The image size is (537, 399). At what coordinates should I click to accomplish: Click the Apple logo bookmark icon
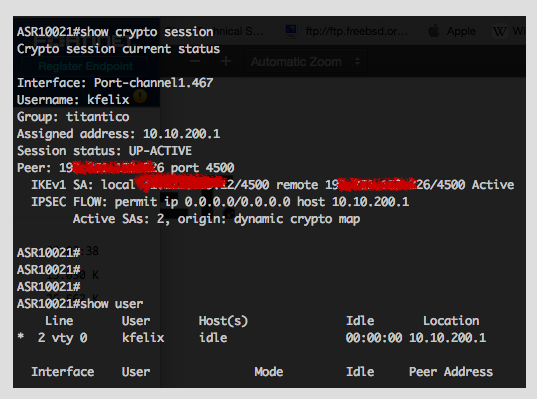point(434,32)
